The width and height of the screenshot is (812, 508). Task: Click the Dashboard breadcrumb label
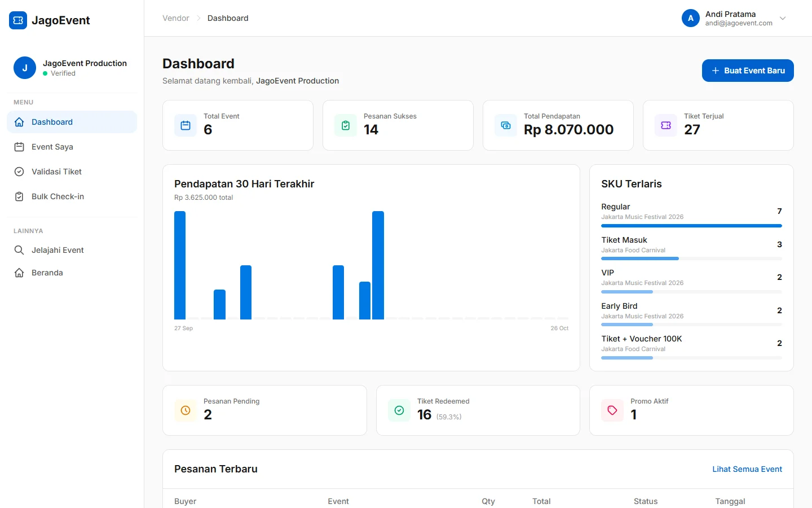click(228, 18)
